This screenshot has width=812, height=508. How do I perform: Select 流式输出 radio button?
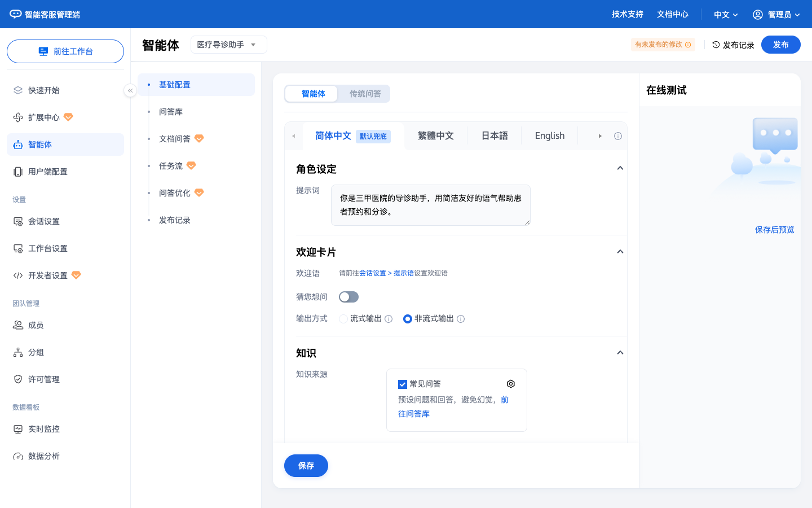click(343, 319)
